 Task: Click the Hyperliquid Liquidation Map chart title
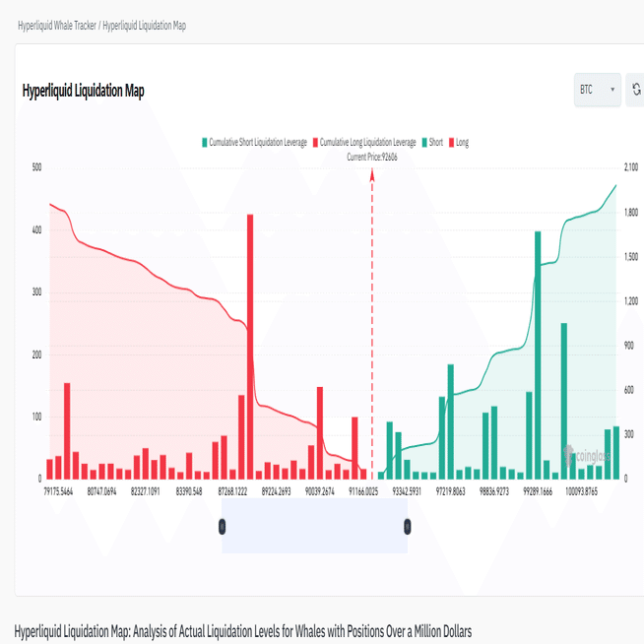(84, 92)
